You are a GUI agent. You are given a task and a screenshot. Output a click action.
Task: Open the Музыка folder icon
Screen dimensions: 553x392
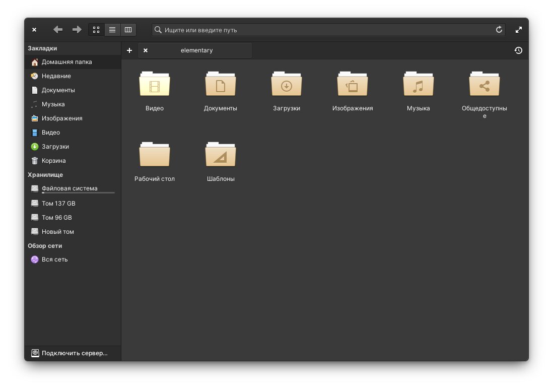(x=418, y=86)
